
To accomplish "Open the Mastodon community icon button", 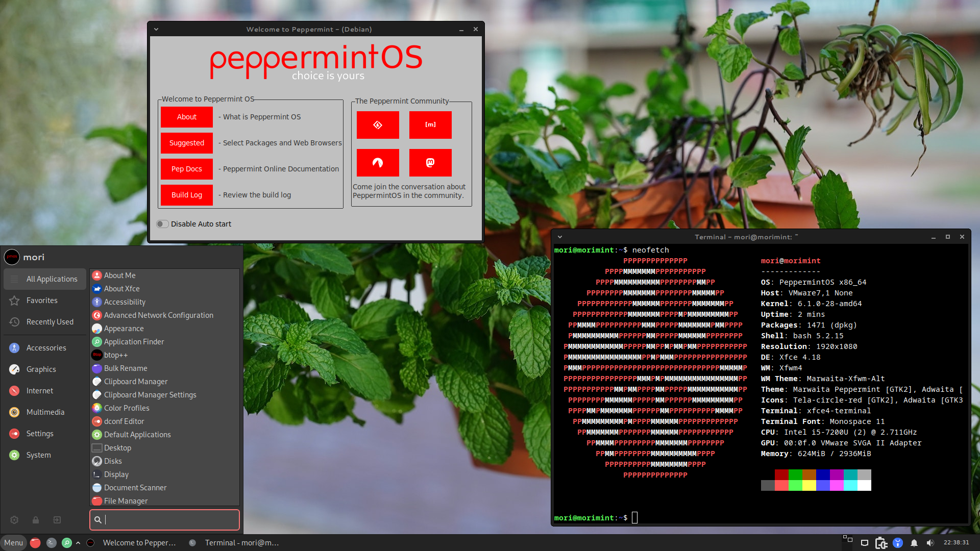I will pyautogui.click(x=430, y=163).
